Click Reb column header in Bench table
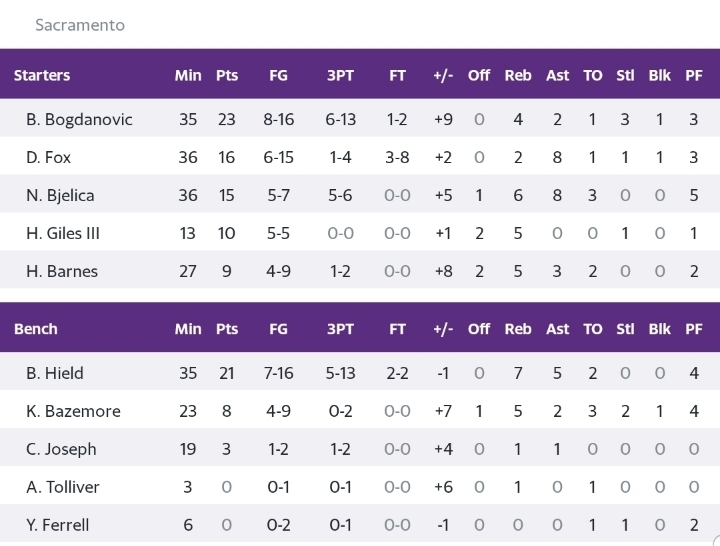 pos(518,329)
